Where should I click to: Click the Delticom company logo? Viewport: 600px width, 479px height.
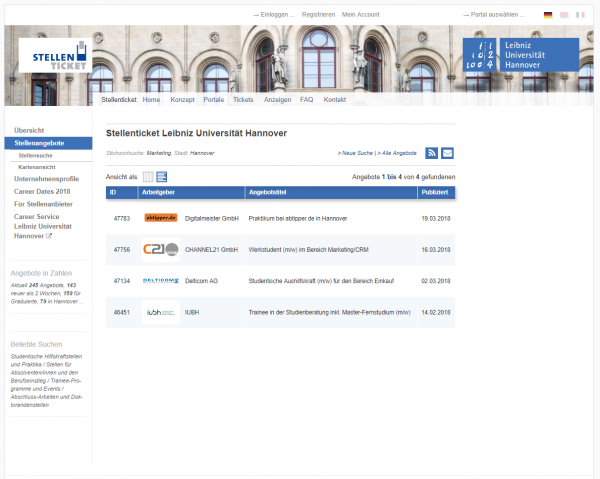coord(161,281)
